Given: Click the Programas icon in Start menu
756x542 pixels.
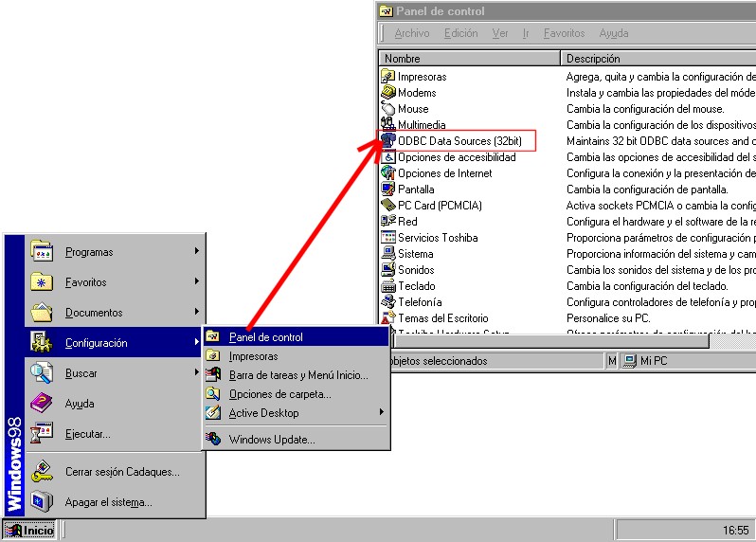Looking at the screenshot, I should click(42, 251).
